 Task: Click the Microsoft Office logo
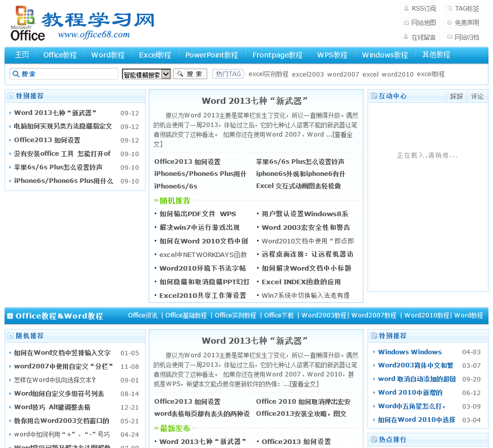click(28, 24)
